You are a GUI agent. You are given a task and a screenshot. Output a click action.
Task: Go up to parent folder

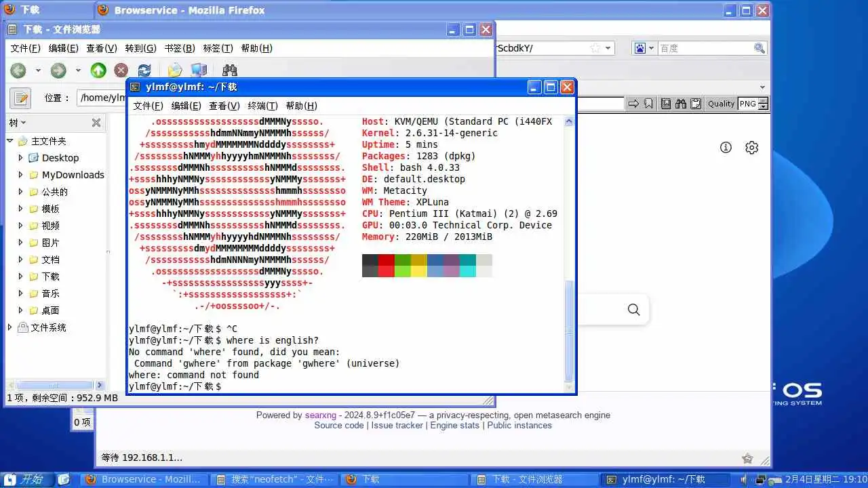98,70
